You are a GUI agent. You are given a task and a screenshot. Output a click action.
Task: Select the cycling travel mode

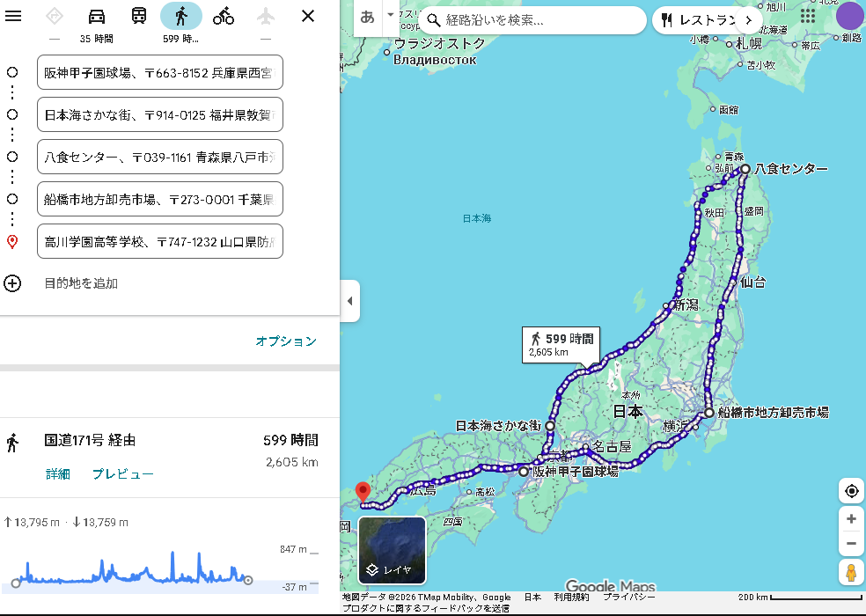[224, 16]
